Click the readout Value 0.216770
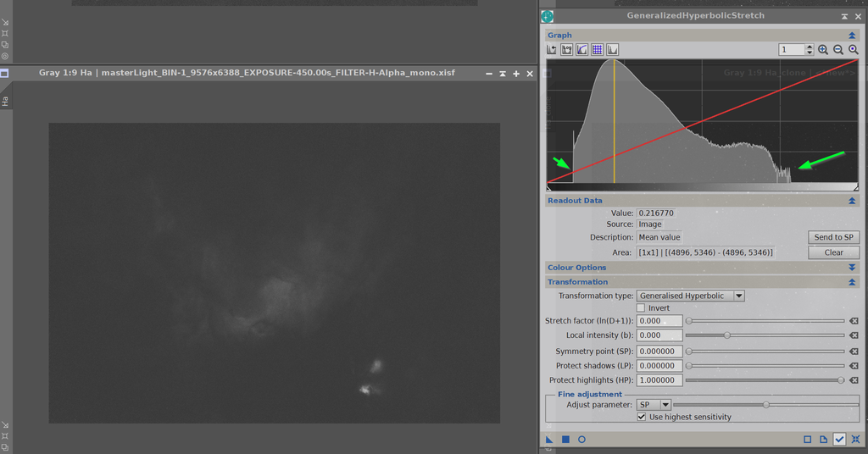The image size is (868, 454). pos(656,213)
